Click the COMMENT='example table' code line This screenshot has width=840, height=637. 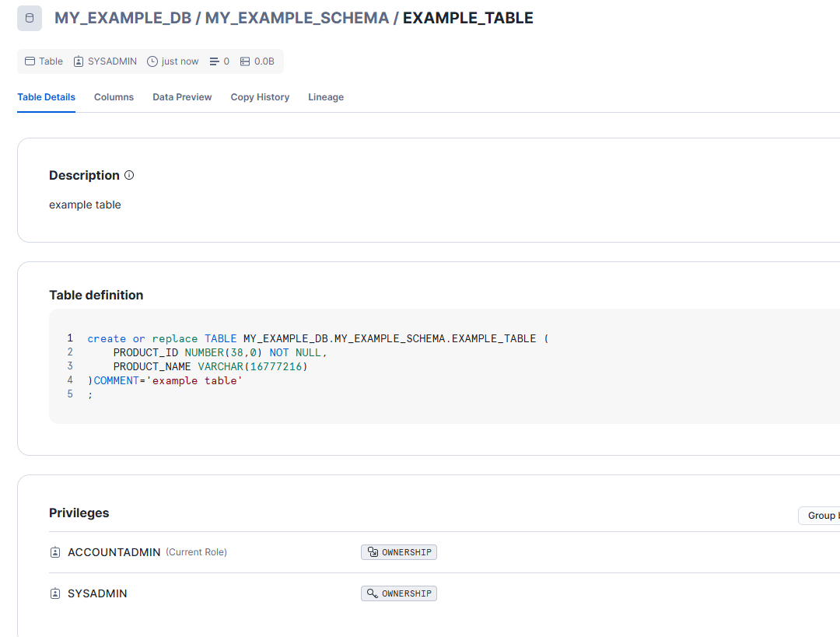pos(165,380)
